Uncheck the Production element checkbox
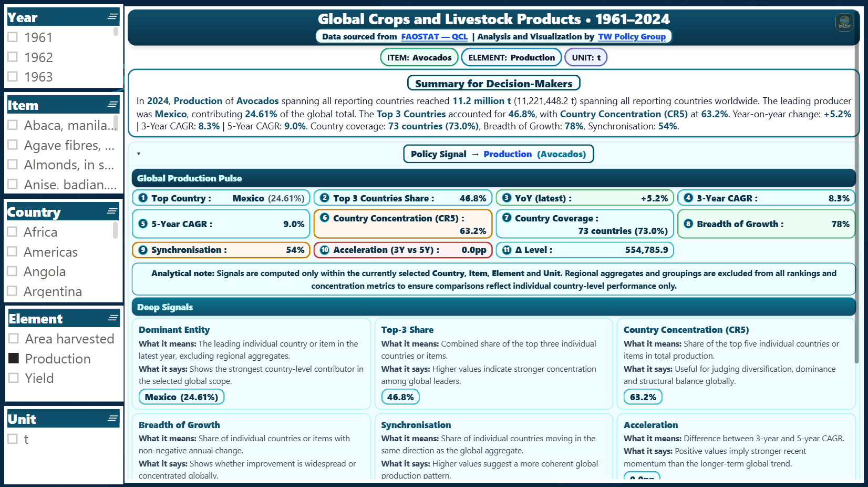Screen dimensions: 868x487 coord(13,358)
